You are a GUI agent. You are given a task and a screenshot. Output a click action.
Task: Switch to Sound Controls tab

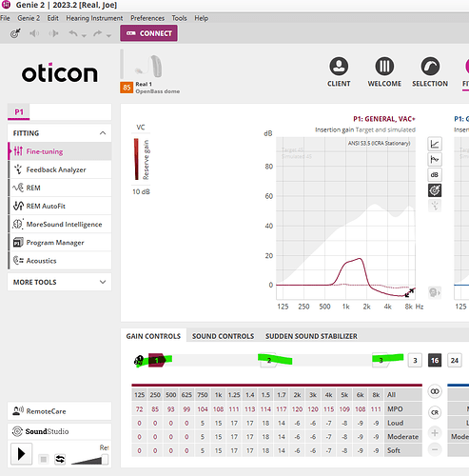pos(223,336)
